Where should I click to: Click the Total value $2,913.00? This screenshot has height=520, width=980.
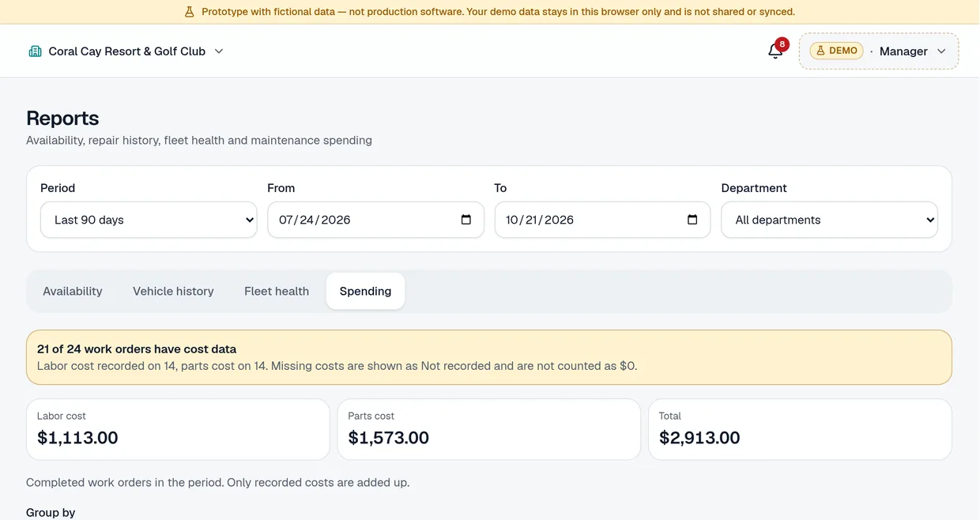tap(700, 438)
